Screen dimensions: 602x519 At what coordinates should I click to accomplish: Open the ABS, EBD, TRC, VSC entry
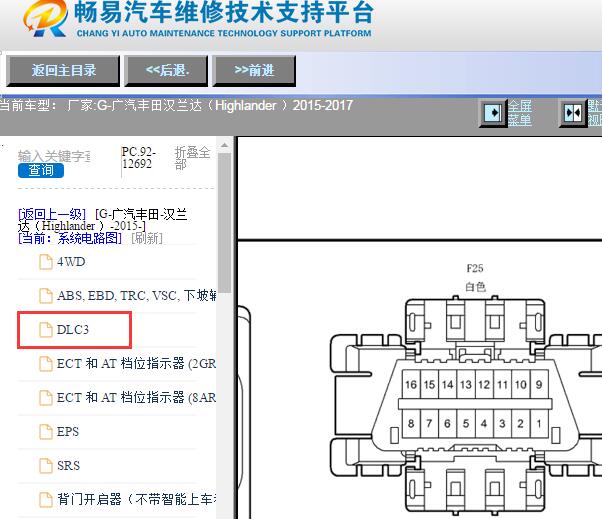(x=136, y=296)
